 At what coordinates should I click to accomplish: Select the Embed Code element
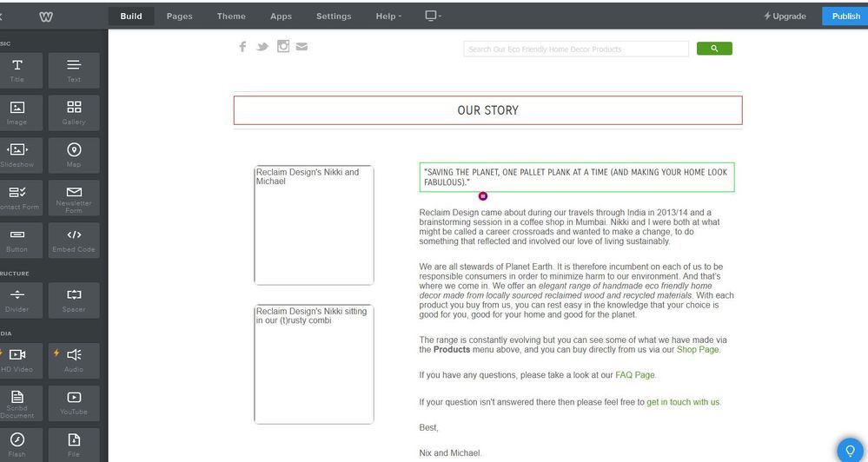point(74,240)
